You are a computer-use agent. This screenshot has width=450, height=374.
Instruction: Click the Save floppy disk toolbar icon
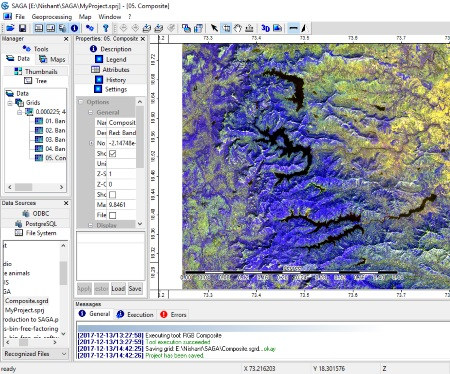22,28
